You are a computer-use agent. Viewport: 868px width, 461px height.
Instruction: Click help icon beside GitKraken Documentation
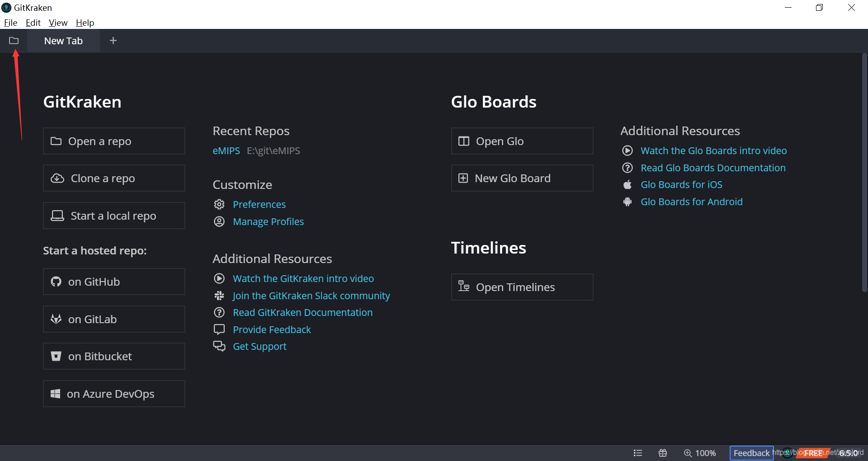219,312
